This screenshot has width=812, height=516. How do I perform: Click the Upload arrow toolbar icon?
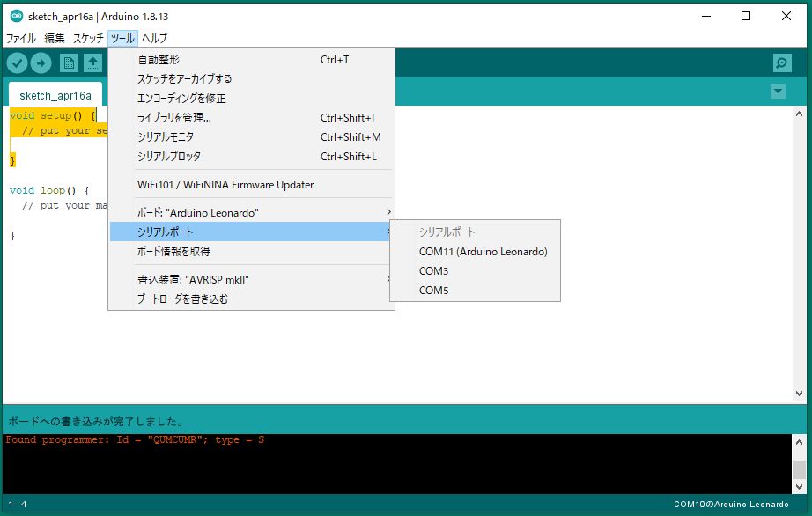[41, 63]
